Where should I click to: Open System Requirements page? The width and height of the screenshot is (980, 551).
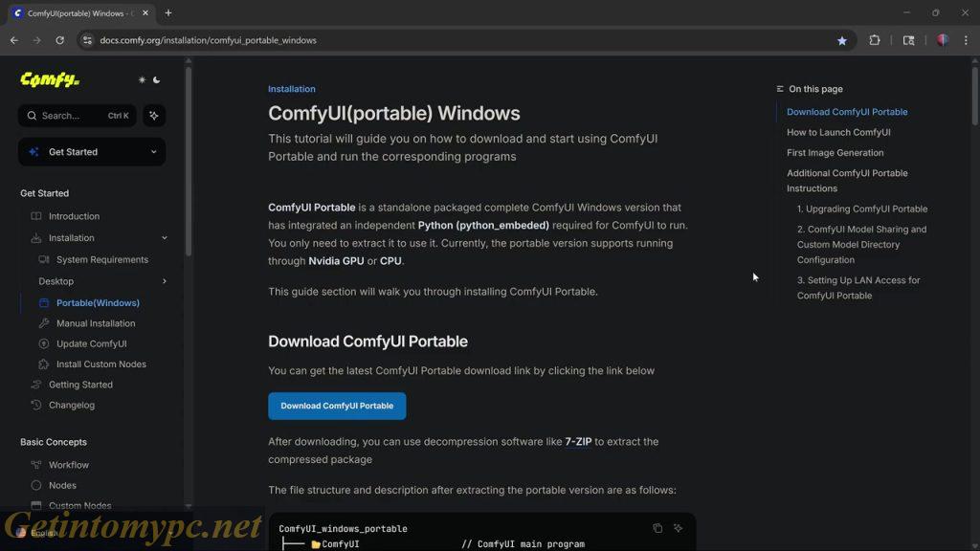coord(101,259)
